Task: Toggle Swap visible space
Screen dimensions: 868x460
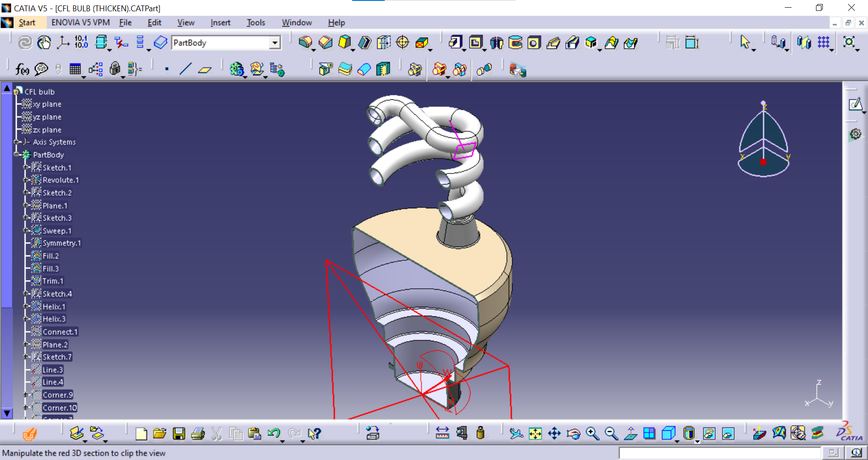Action: [x=728, y=434]
